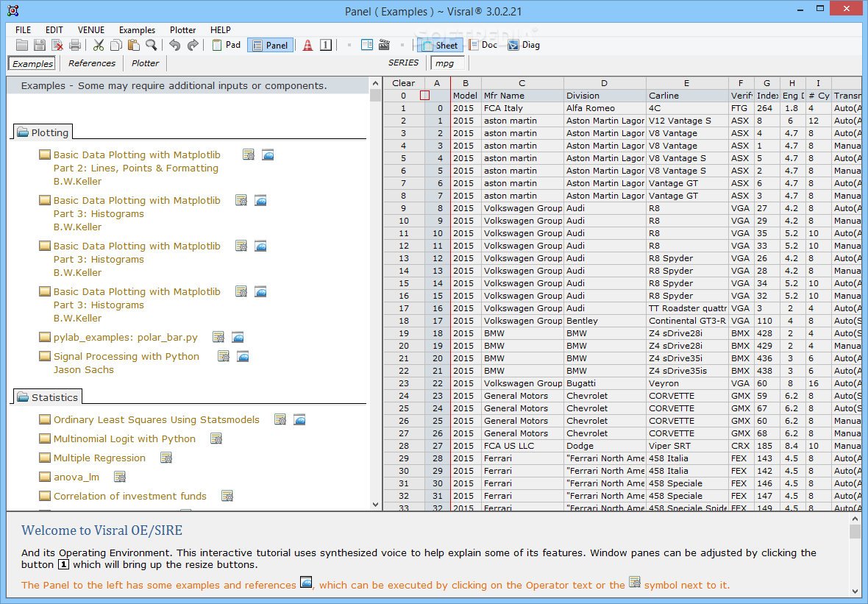
Task: Collapse the Plotting folder section
Action: tap(43, 132)
